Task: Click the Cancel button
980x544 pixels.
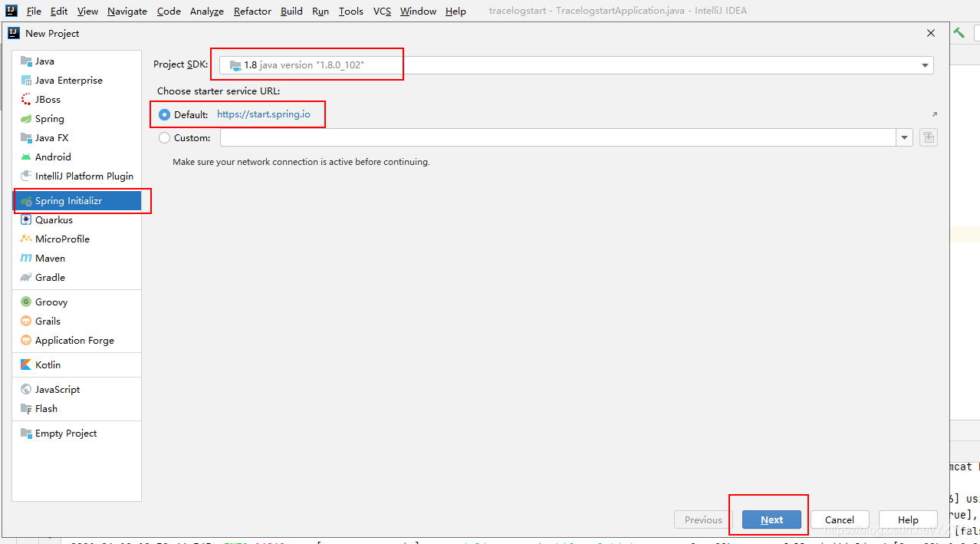Action: [x=840, y=519]
